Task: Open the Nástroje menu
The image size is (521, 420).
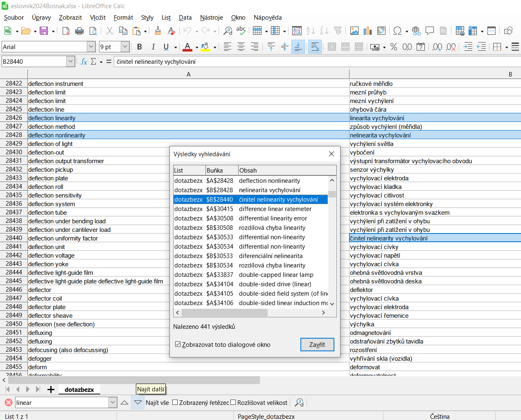Action: coord(211,18)
